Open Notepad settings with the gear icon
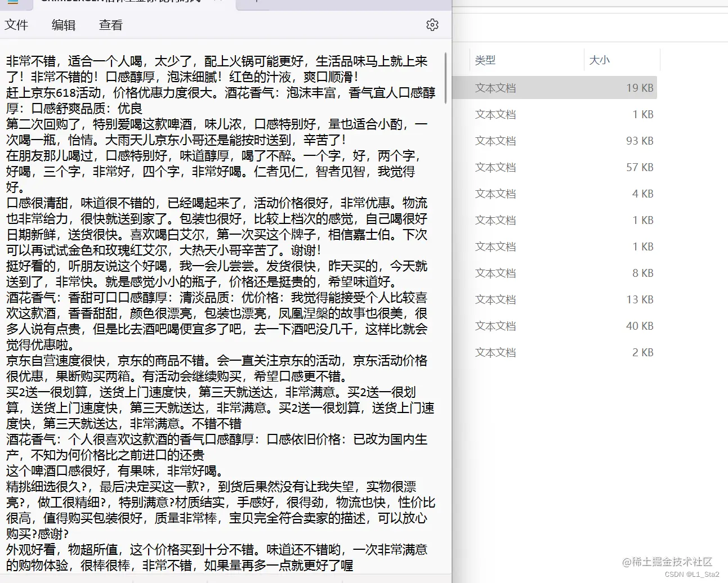Viewport: 728px width, 583px height. coord(432,24)
